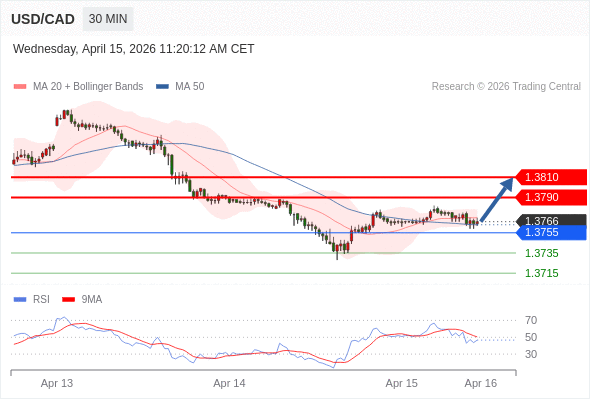
Task: Select the 1.3810 resistance price tag
Action: pos(550,177)
